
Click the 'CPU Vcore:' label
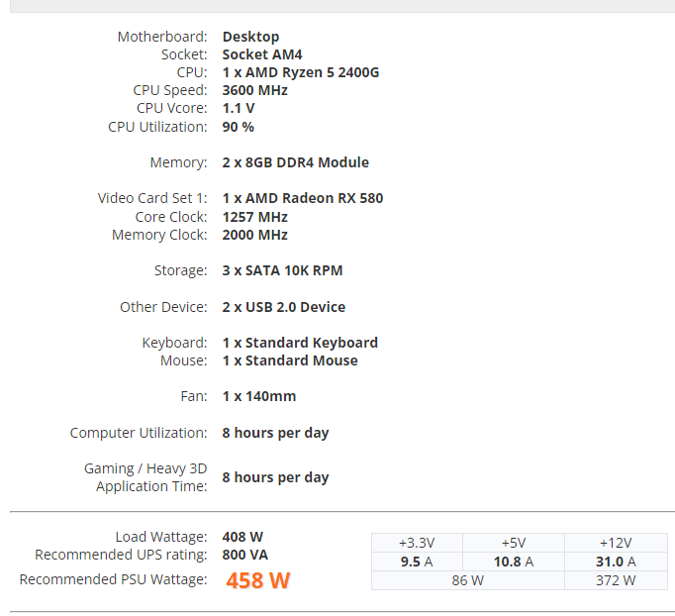[172, 108]
